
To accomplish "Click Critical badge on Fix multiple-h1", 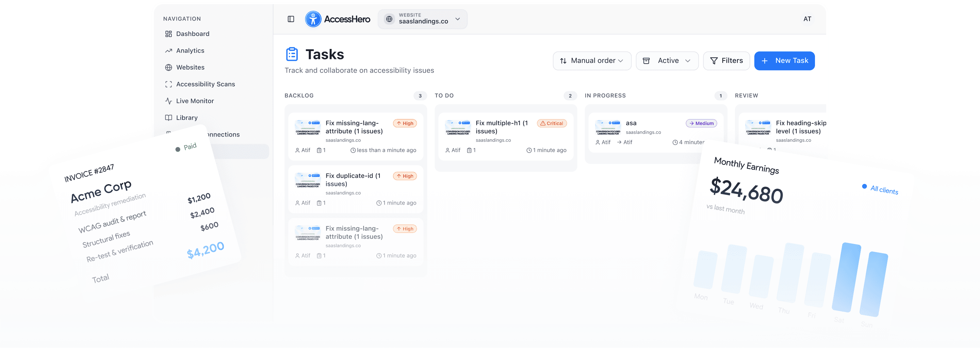I will pyautogui.click(x=552, y=123).
